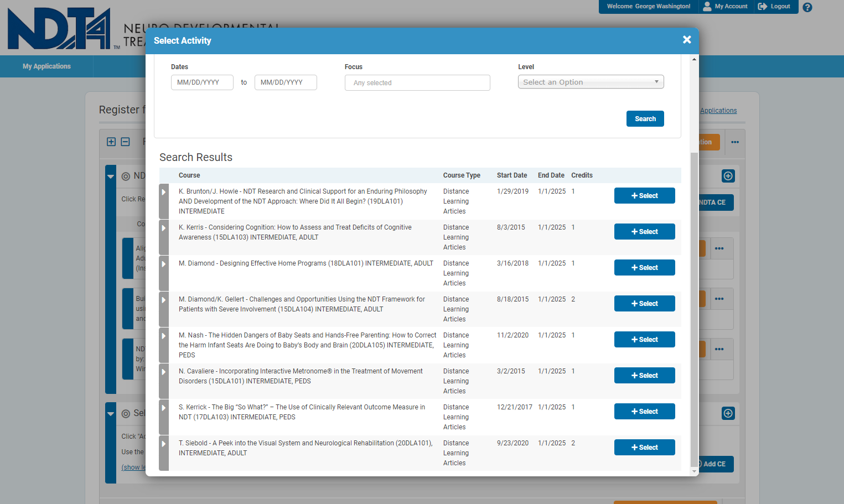Select the K. Kerris Considering Cognition course
Screen dimensions: 844x504
[x=644, y=231]
